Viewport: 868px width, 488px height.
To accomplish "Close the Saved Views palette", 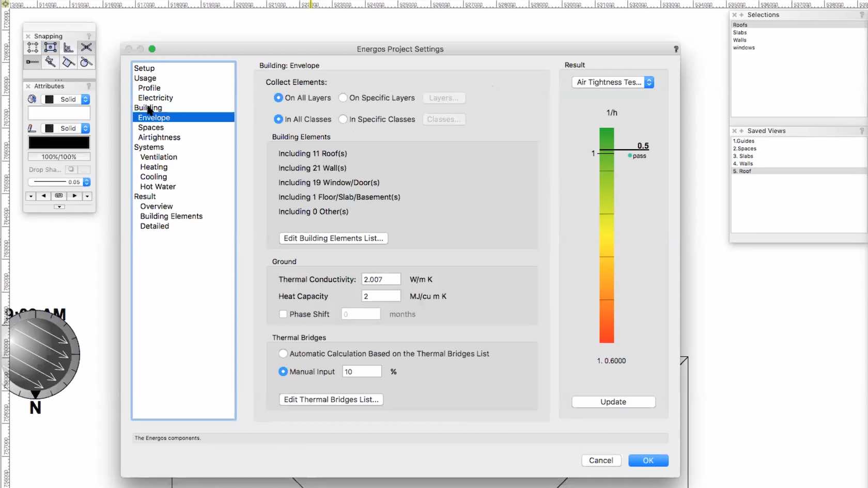I will click(x=734, y=131).
